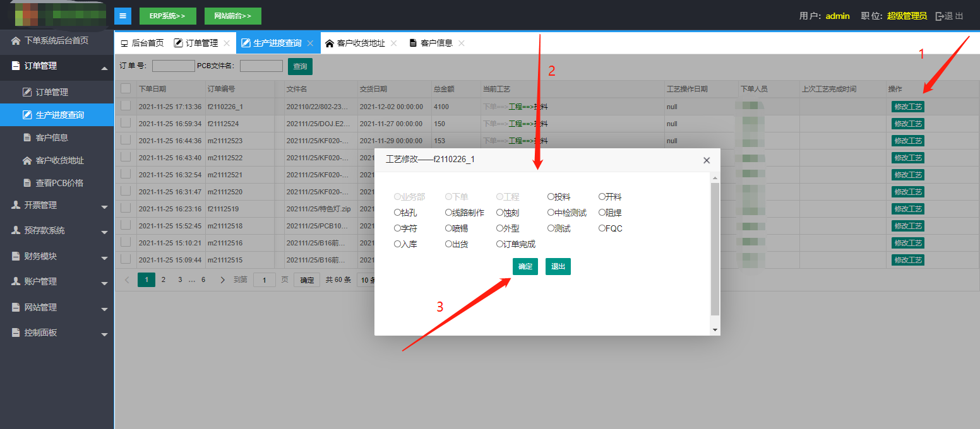This screenshot has height=429, width=980.
Task: Click the hamburger menu toggle icon
Action: (x=122, y=16)
